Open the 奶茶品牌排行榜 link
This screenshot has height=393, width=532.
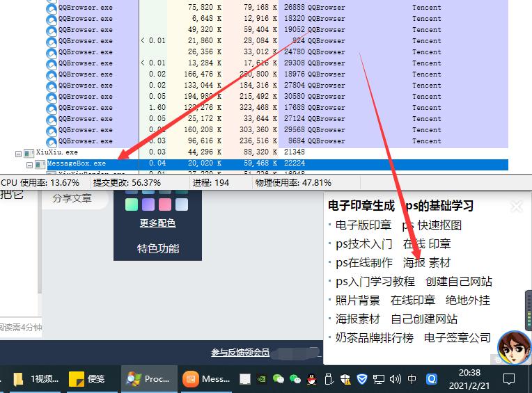pos(375,338)
